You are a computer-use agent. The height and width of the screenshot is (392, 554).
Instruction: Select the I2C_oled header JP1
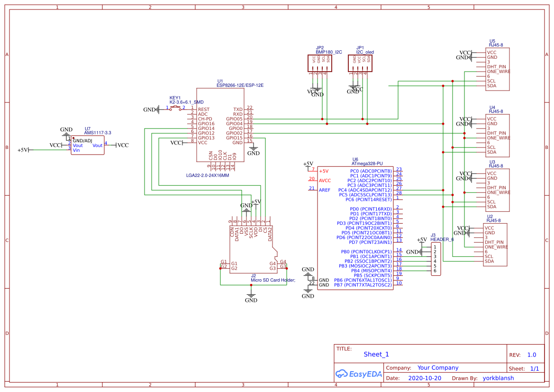click(361, 63)
